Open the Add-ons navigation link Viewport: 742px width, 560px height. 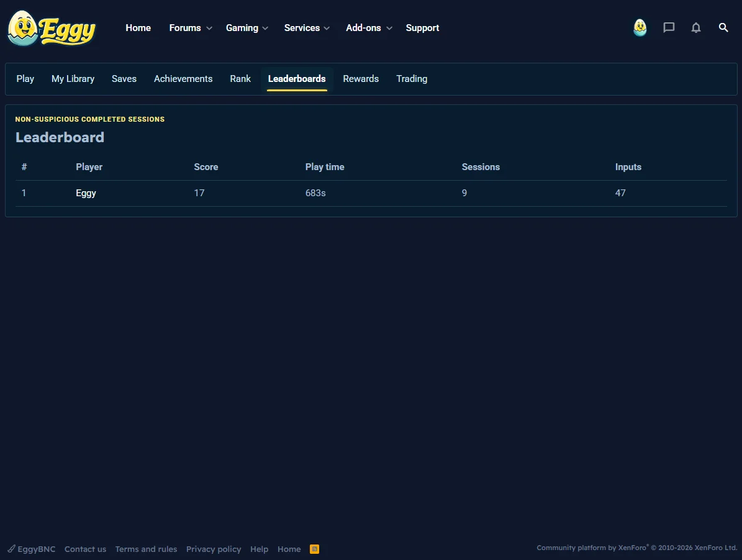(x=363, y=28)
